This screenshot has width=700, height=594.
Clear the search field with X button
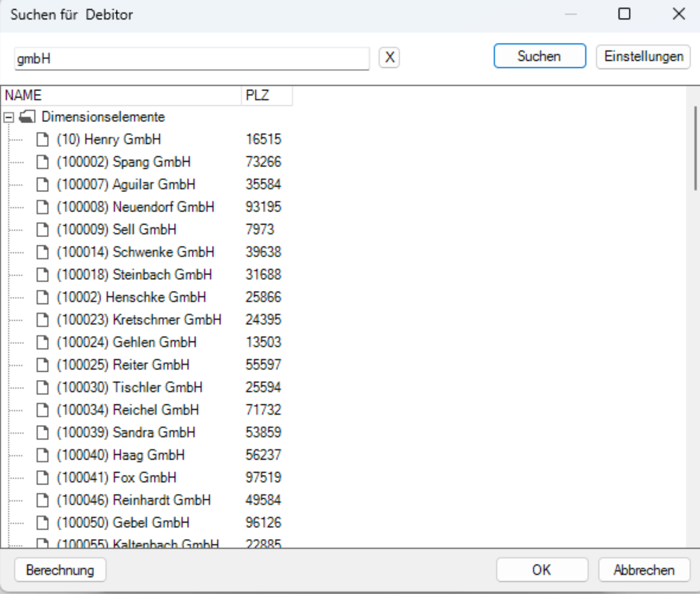click(x=389, y=57)
